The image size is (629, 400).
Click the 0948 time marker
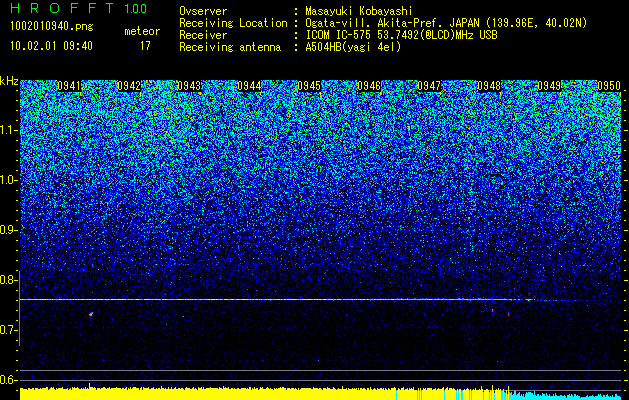pyautogui.click(x=489, y=86)
